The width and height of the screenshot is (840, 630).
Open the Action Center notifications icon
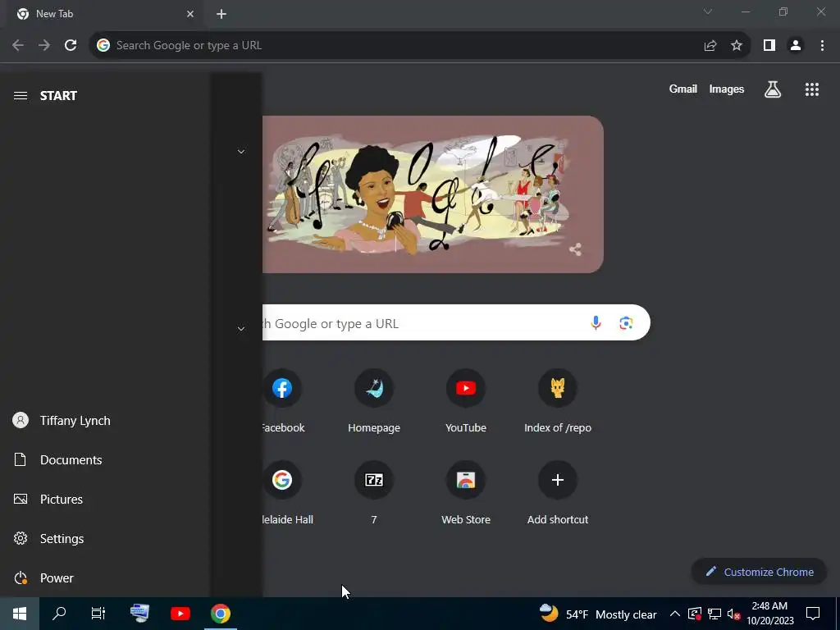[x=813, y=614]
